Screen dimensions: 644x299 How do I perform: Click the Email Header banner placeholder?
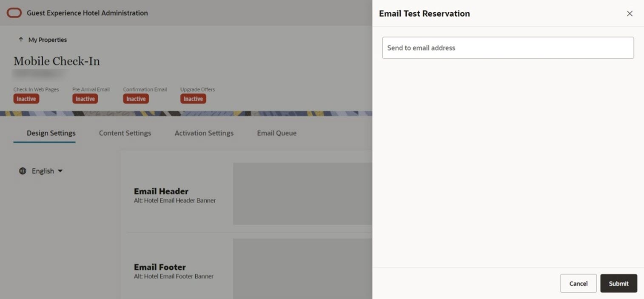[302, 194]
